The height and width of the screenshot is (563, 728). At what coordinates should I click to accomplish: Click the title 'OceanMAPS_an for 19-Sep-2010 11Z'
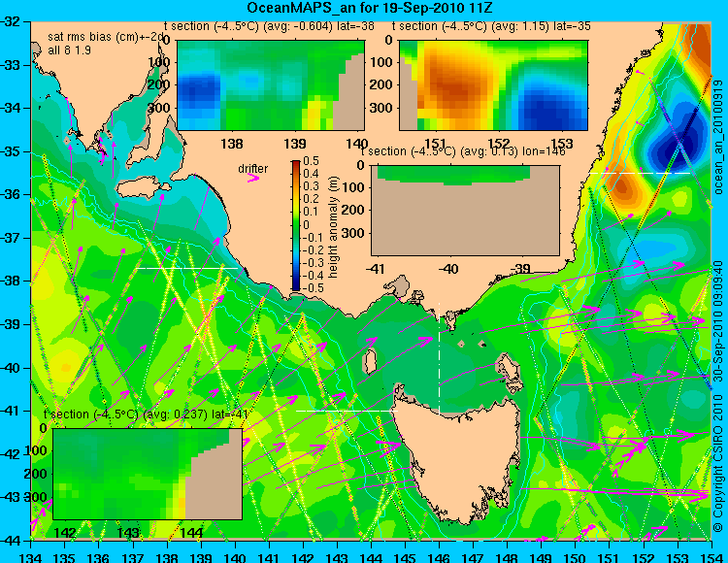click(x=369, y=8)
